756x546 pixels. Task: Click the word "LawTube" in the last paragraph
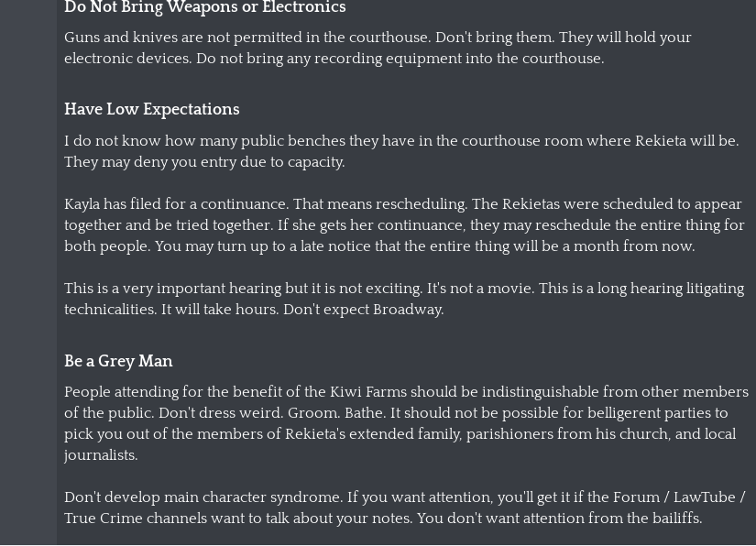point(704,497)
